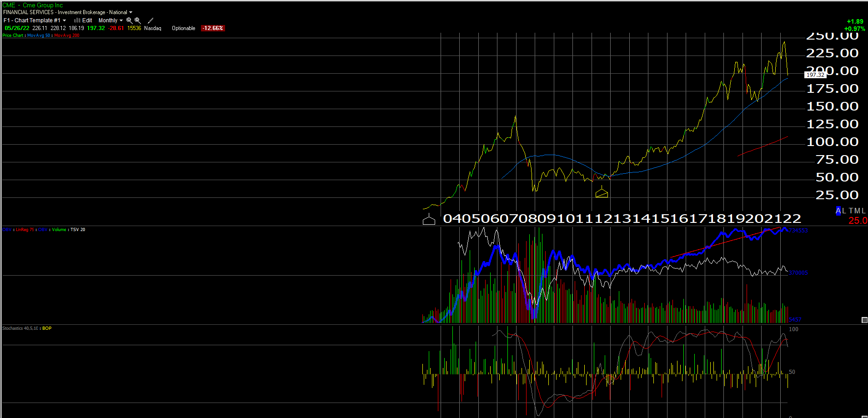Click the +1.89 change value at top right

click(855, 21)
